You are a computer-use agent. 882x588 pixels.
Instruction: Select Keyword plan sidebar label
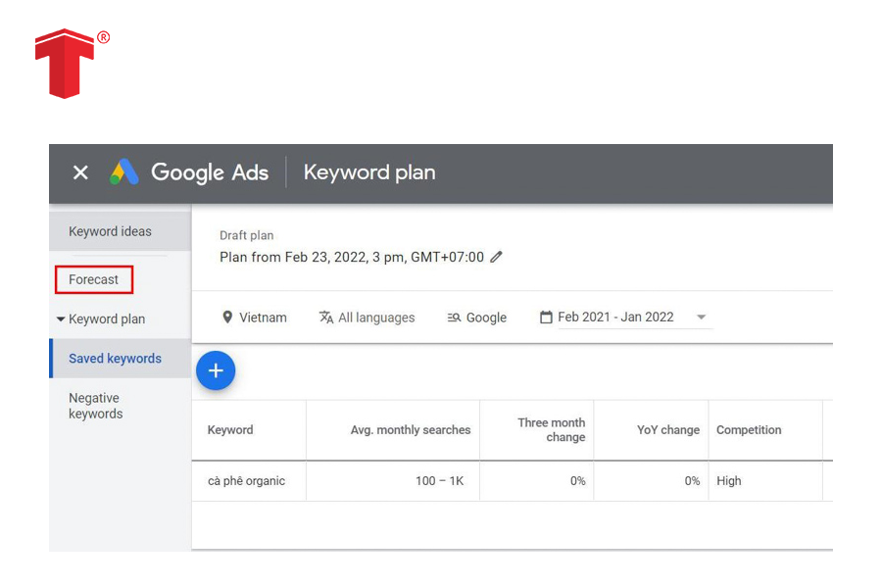pyautogui.click(x=107, y=319)
